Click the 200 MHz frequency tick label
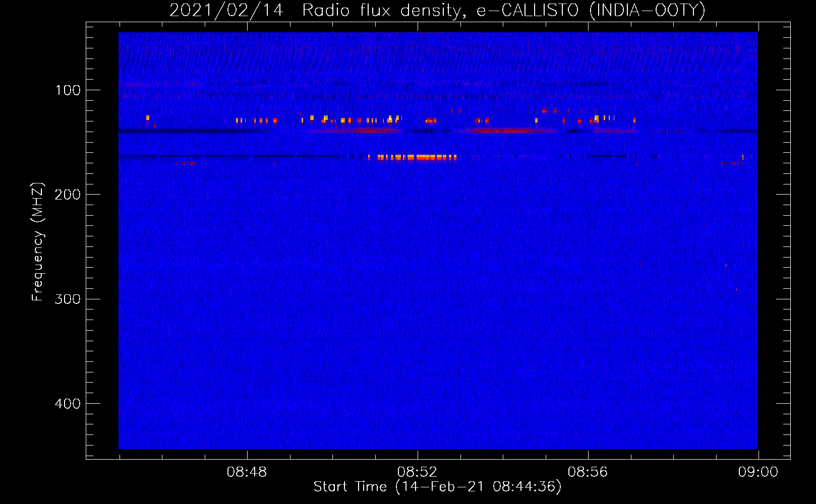The height and width of the screenshot is (504, 816). [68, 195]
